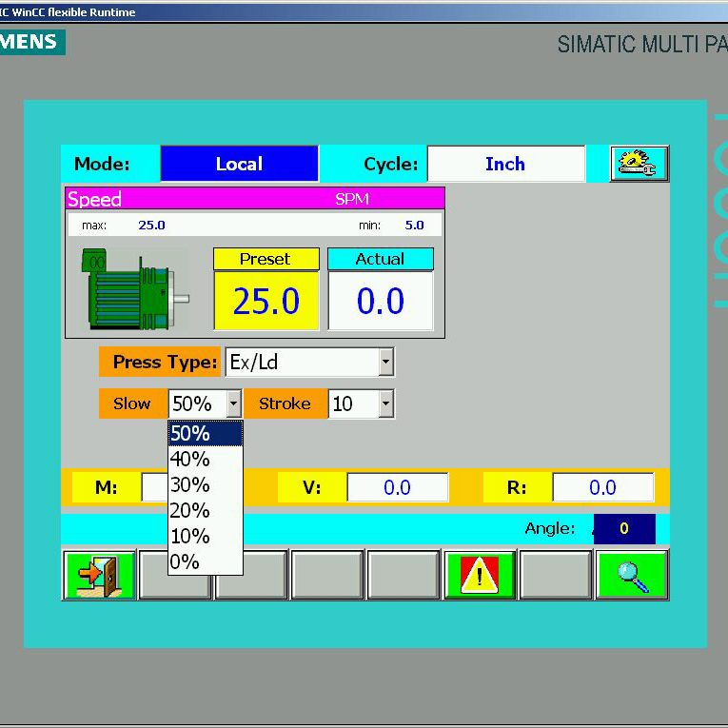Click the orange Stroke label
The width and height of the screenshot is (728, 728).
click(x=285, y=403)
